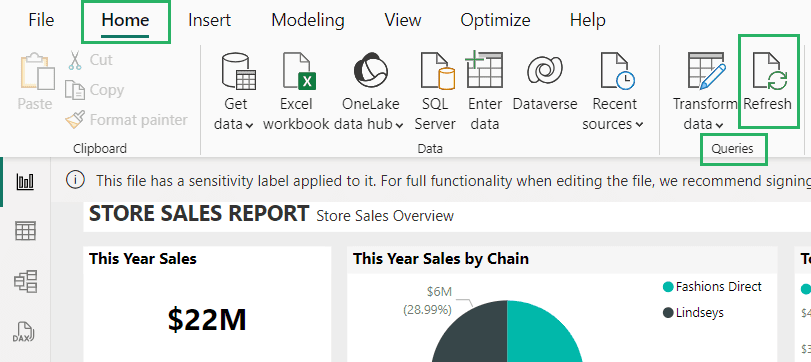811x362 pixels.
Task: Click the Refresh queries icon
Action: pos(768,73)
